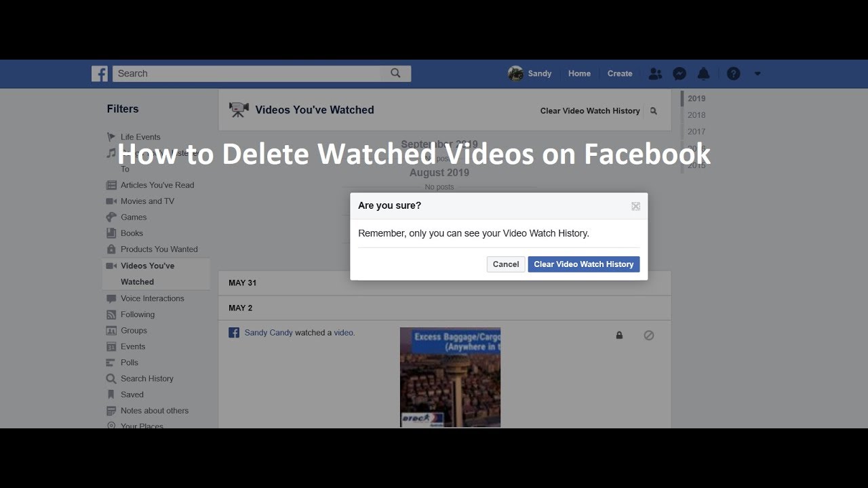Expand the account dropdown arrow
Viewport: 868px width, 488px height.
[757, 74]
